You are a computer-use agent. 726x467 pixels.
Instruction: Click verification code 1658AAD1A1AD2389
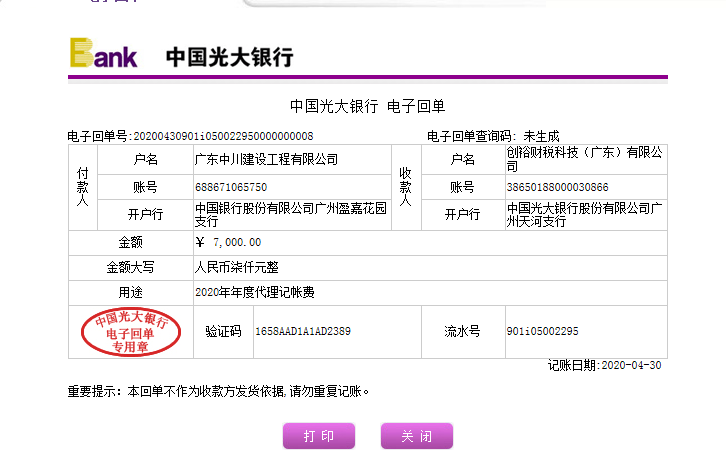click(x=303, y=331)
